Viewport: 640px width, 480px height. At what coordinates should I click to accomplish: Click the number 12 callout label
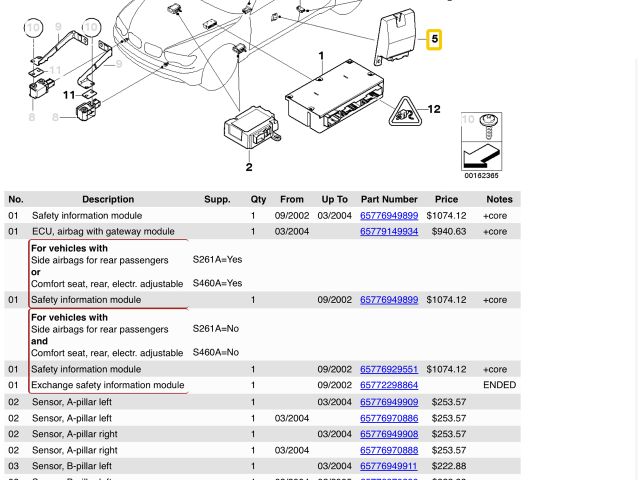(434, 110)
